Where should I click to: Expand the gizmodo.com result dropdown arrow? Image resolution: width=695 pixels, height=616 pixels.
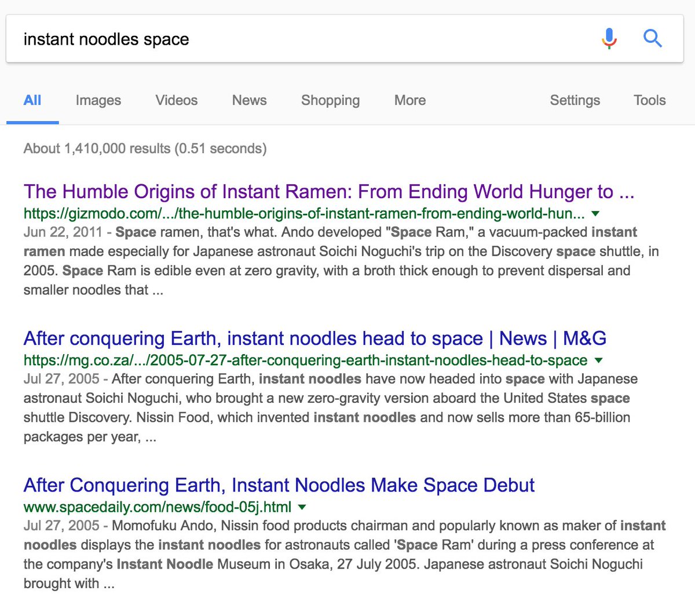point(595,214)
